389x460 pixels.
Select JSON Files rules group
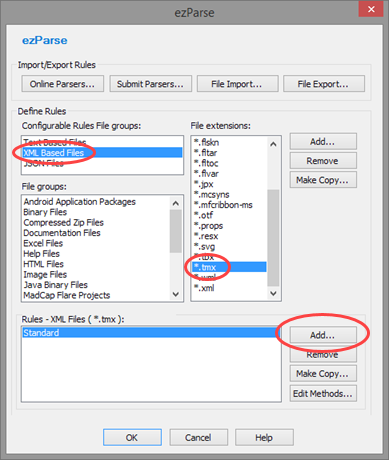(102, 163)
